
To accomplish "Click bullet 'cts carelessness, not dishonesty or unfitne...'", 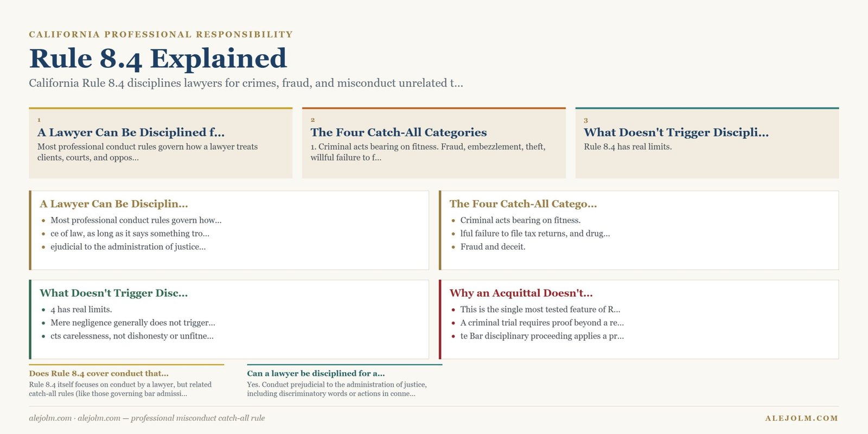I will pos(132,336).
